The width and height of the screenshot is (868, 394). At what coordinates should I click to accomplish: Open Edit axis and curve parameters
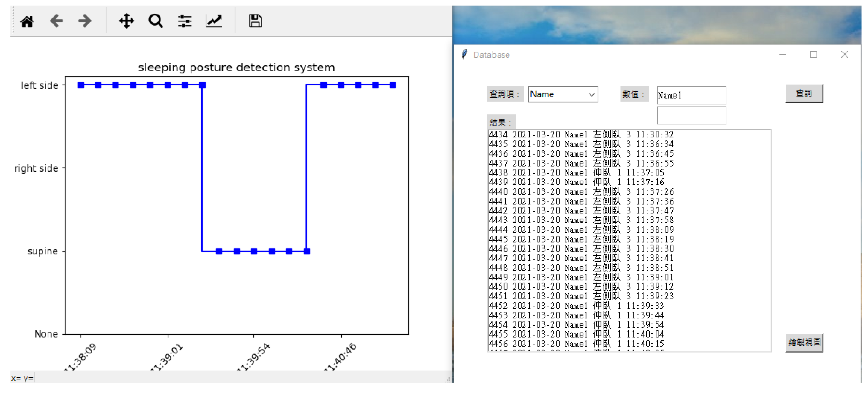[214, 21]
